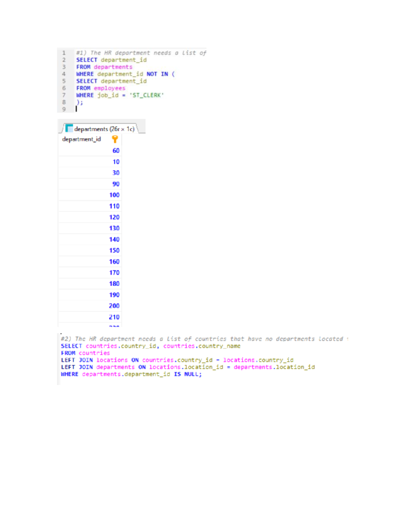The height and width of the screenshot is (532, 411).
Task: Click the comment starting "#1) The HR department"
Action: [141, 53]
